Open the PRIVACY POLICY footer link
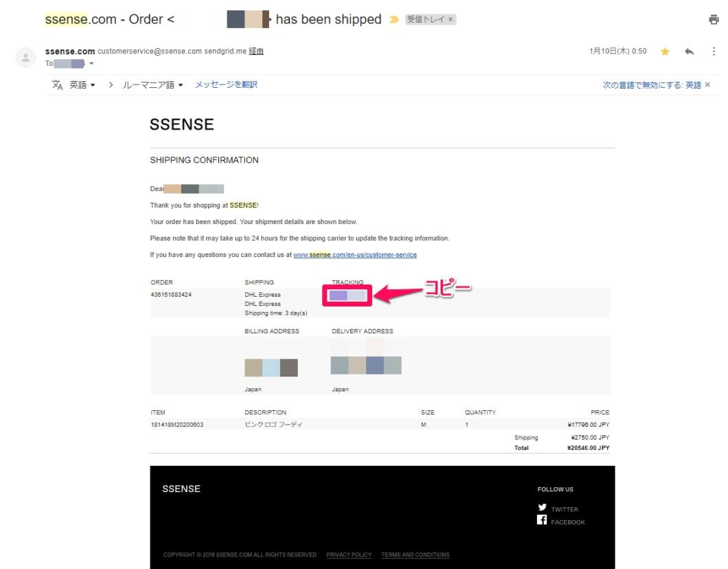 (x=349, y=555)
